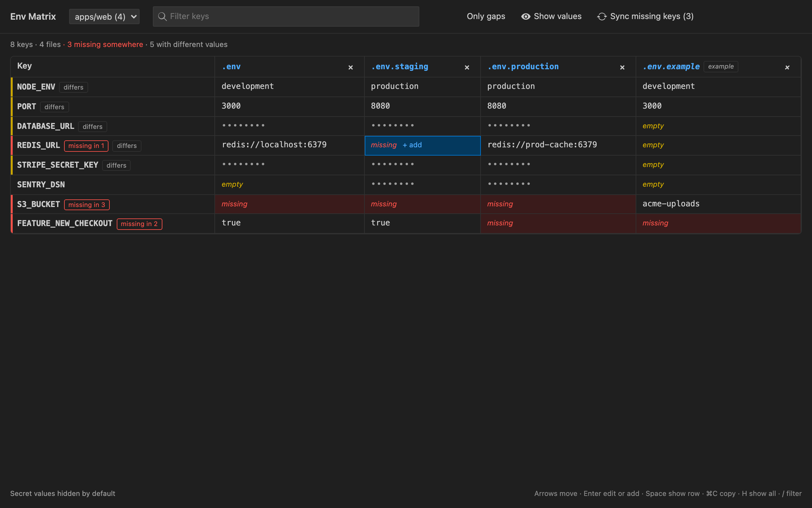
Task: Select PORT 3000 in the .env column
Action: (290, 106)
